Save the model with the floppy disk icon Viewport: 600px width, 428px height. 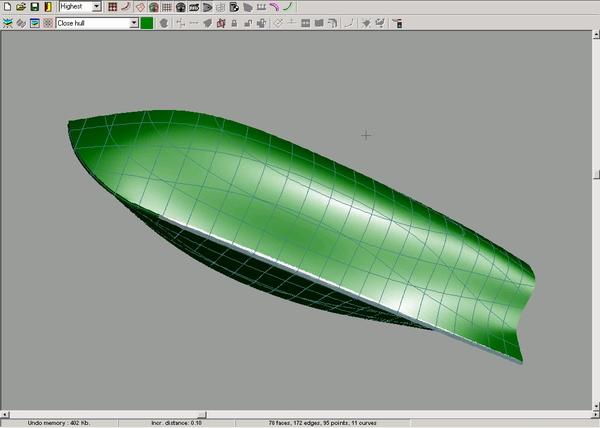[x=34, y=7]
